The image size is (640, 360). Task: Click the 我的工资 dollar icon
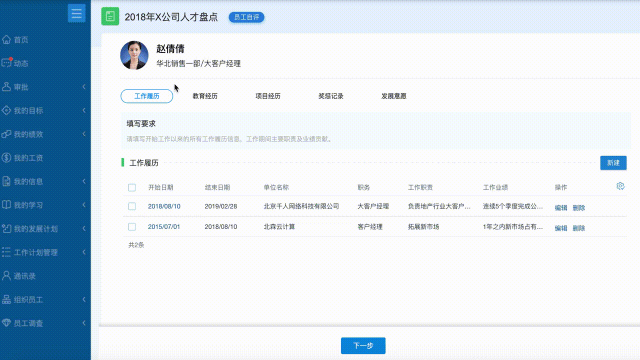[x=6, y=158]
